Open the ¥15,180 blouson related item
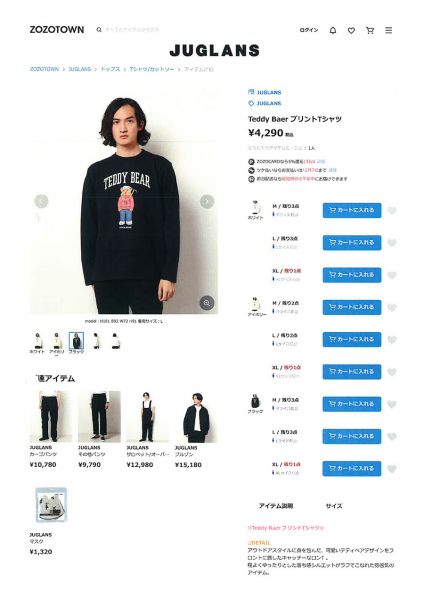The height and width of the screenshot is (600, 424). coord(196,430)
